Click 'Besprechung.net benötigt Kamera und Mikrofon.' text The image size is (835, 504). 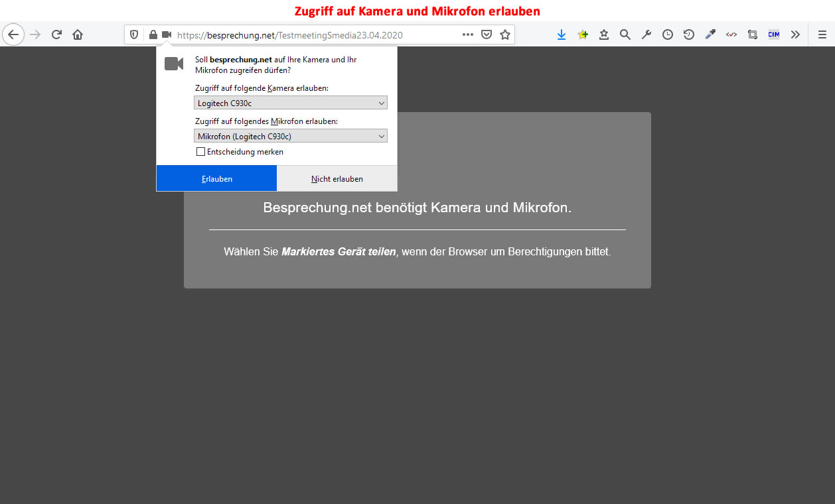click(x=417, y=208)
